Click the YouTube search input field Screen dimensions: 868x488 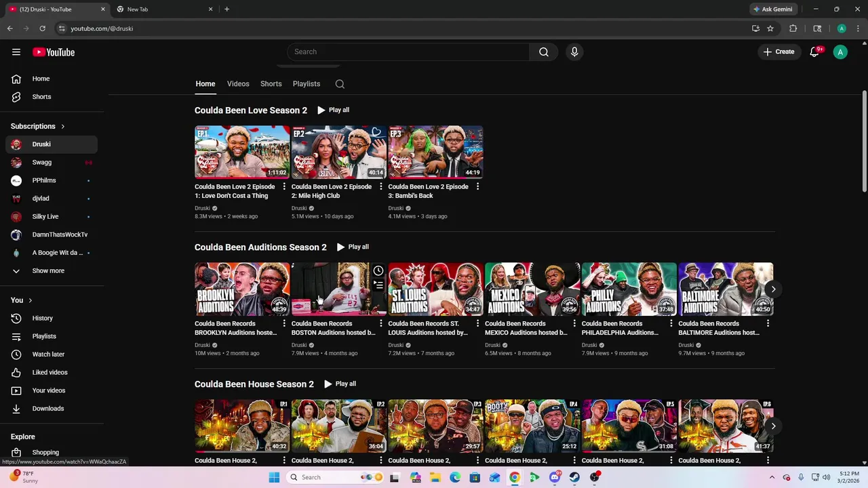click(408, 52)
